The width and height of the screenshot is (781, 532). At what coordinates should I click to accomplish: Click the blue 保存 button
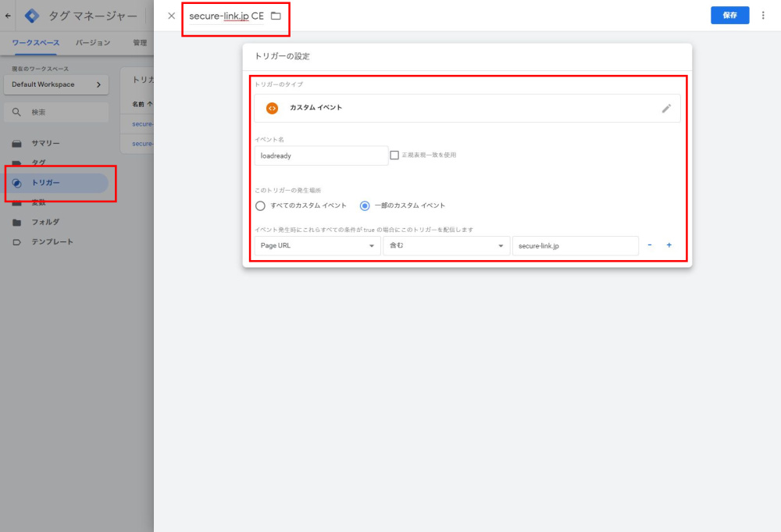729,16
